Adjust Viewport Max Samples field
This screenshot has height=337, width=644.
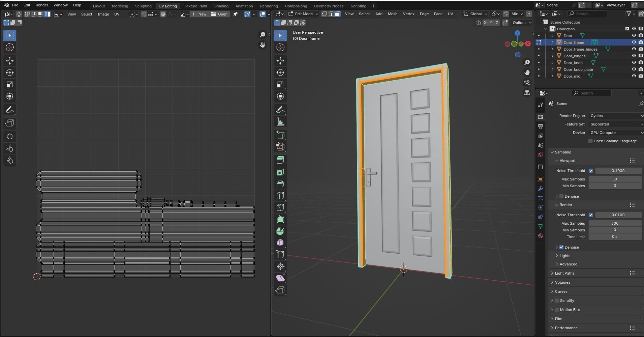[615, 179]
